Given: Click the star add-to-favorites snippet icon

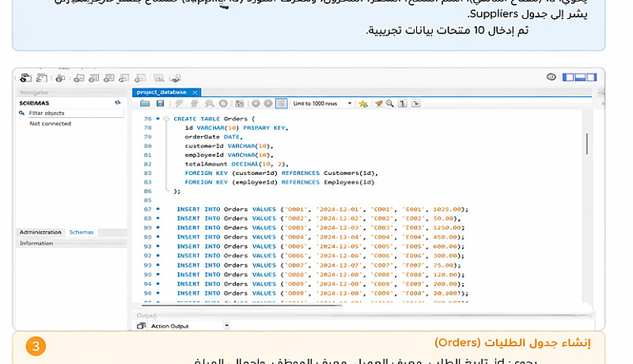Looking at the screenshot, I should click(363, 104).
